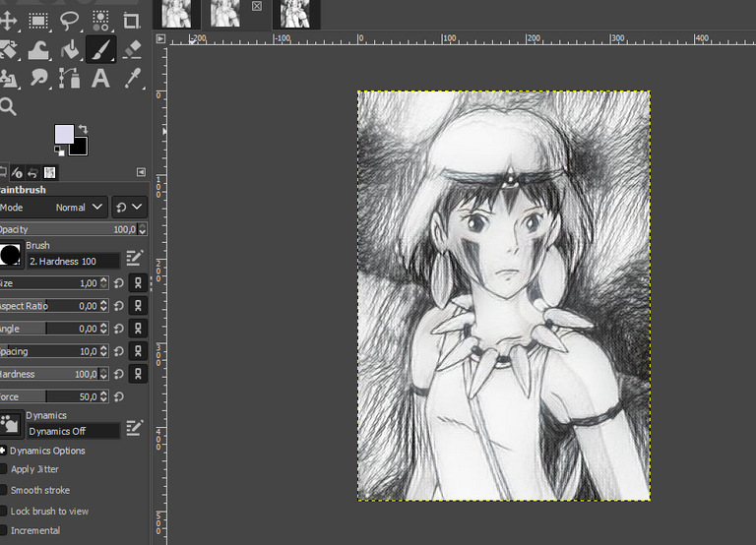756x545 pixels.
Task: Enable Lock brush to view checkbox
Action: click(x=3, y=511)
